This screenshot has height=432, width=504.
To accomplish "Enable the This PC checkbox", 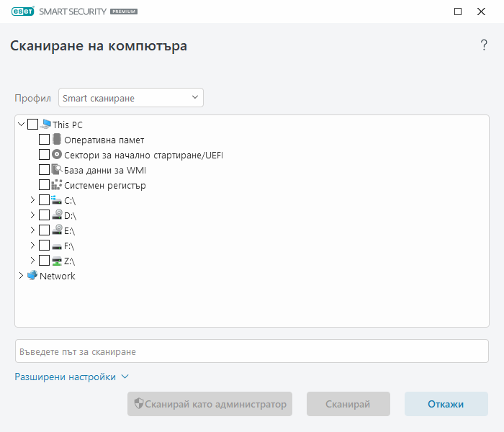I will point(33,125).
